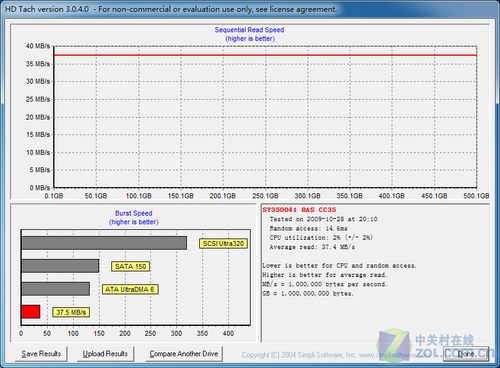Click the 'Lower is better for CPU' note

[339, 266]
